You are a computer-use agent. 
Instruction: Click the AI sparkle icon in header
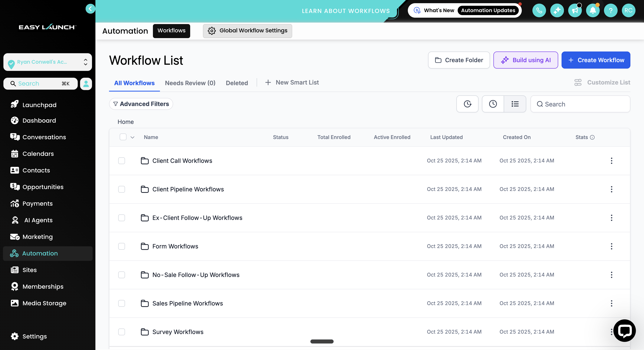(557, 10)
